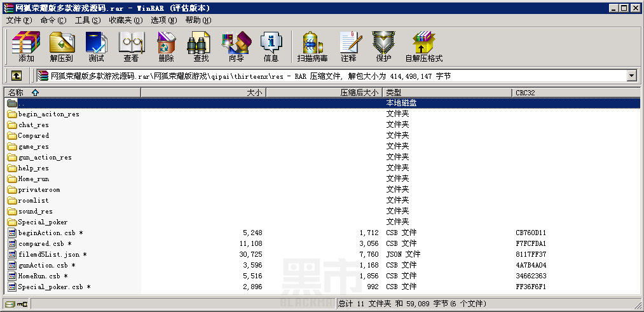Click size value 5,516
Image resolution: width=644 pixels, height=312 pixels.
click(252, 276)
